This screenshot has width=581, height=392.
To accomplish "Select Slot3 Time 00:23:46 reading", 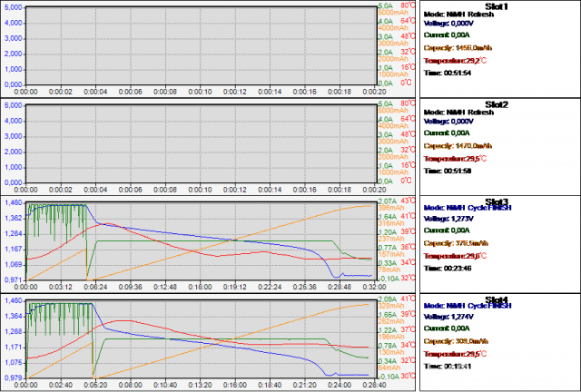I will (x=448, y=269).
